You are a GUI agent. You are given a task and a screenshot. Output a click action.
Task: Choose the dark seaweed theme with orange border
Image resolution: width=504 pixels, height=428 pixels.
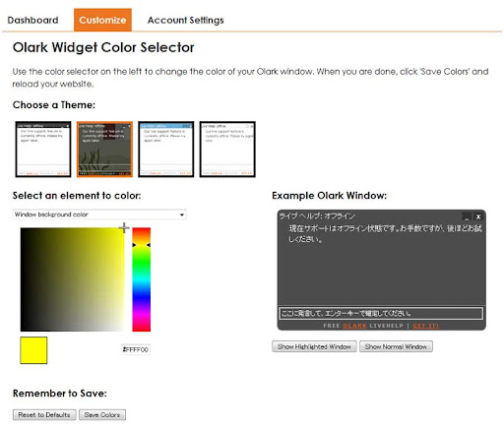tap(104, 150)
